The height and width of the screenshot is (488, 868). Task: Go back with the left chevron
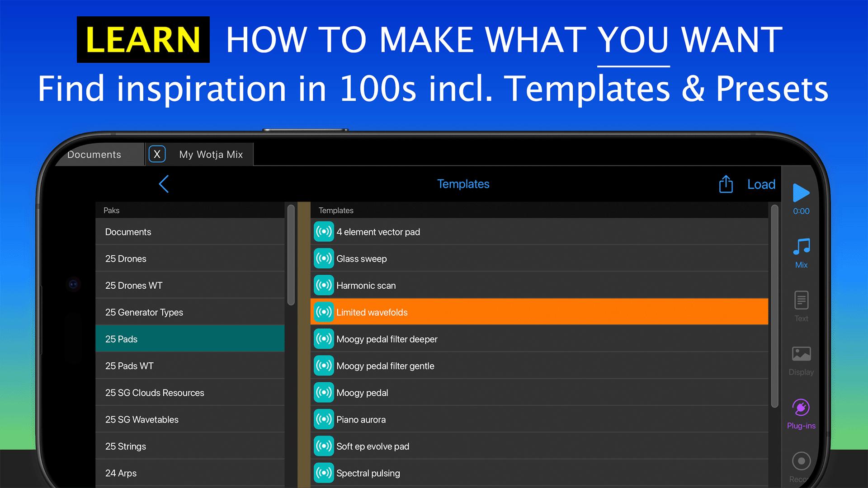[x=164, y=184]
